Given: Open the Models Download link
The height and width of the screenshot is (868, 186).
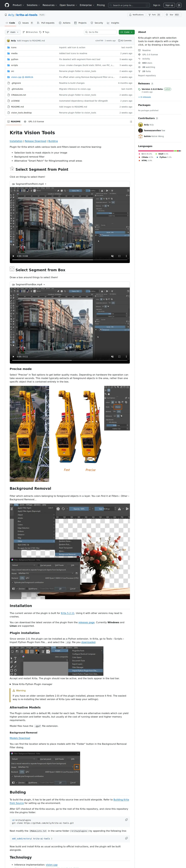Looking at the screenshot, I should (20, 738).
